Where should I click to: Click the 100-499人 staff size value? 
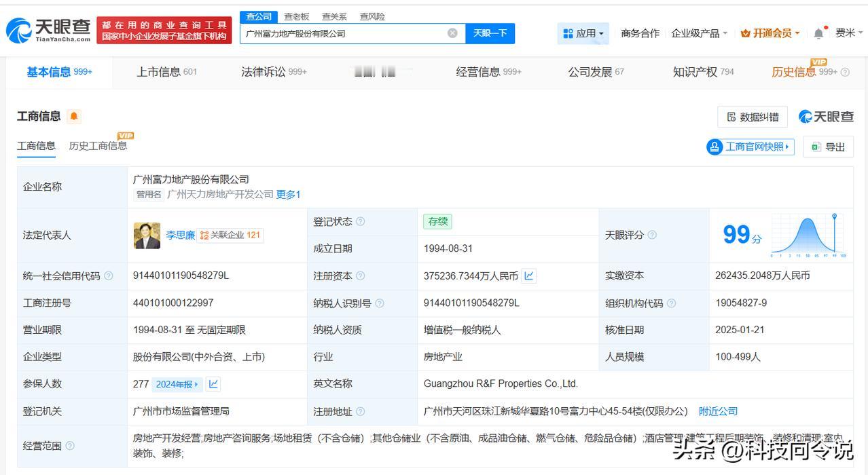(738, 356)
